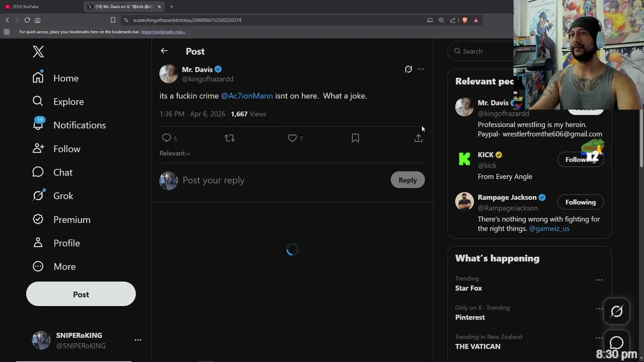Click the Brave Shields lion icon
The width and height of the screenshot is (644, 362).
click(x=465, y=20)
